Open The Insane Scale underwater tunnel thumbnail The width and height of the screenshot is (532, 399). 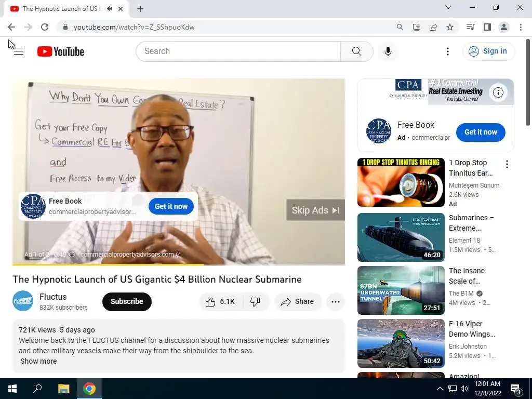pos(401,290)
